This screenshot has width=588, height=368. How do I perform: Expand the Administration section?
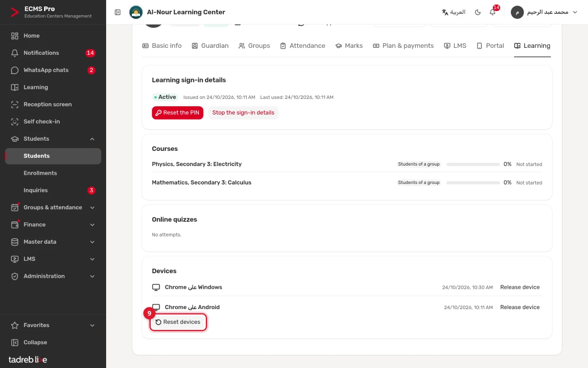coord(53,276)
